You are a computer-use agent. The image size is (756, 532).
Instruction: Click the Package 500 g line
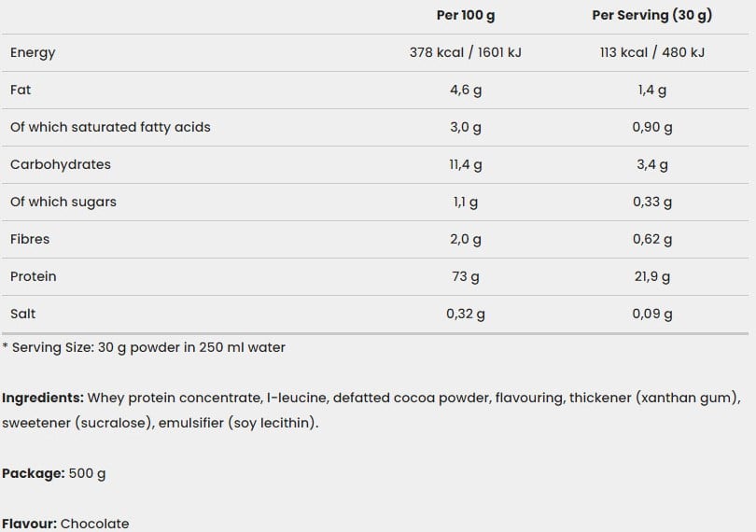(x=53, y=473)
